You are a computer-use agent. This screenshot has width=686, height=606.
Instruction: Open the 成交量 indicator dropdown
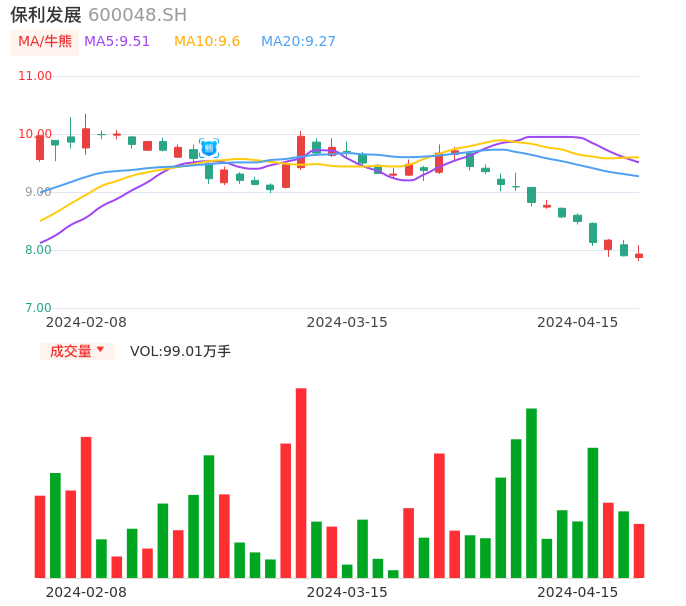[77, 351]
